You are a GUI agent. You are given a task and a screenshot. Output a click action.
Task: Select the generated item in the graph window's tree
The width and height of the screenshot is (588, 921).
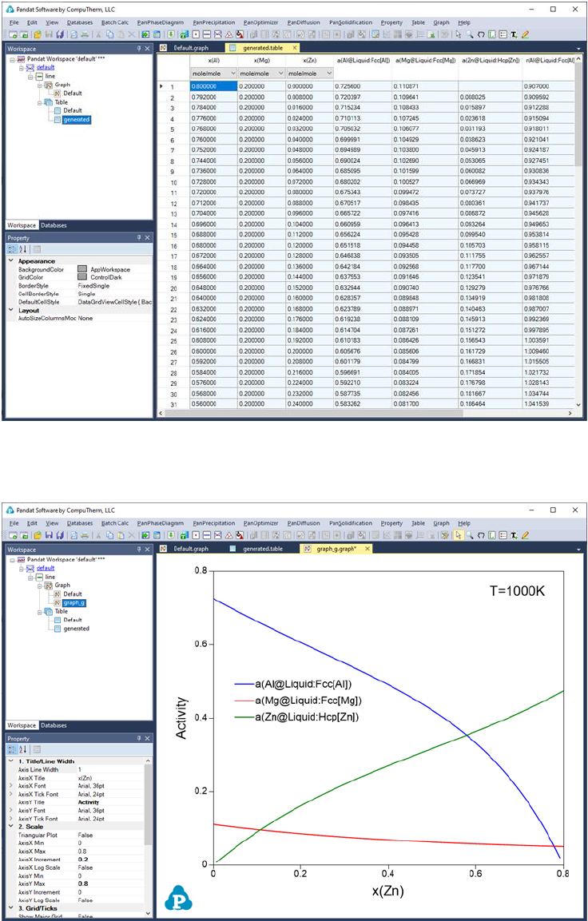76,628
